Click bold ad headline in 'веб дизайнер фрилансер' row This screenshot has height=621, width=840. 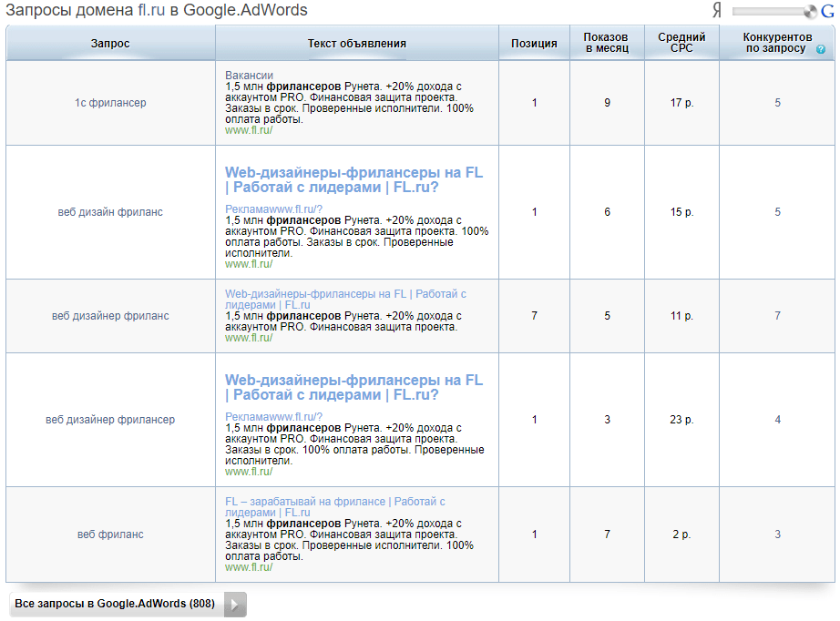[353, 388]
